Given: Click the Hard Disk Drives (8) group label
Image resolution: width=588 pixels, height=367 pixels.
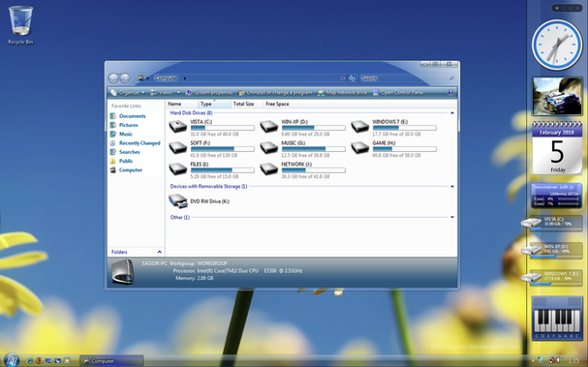Looking at the screenshot, I should 191,112.
